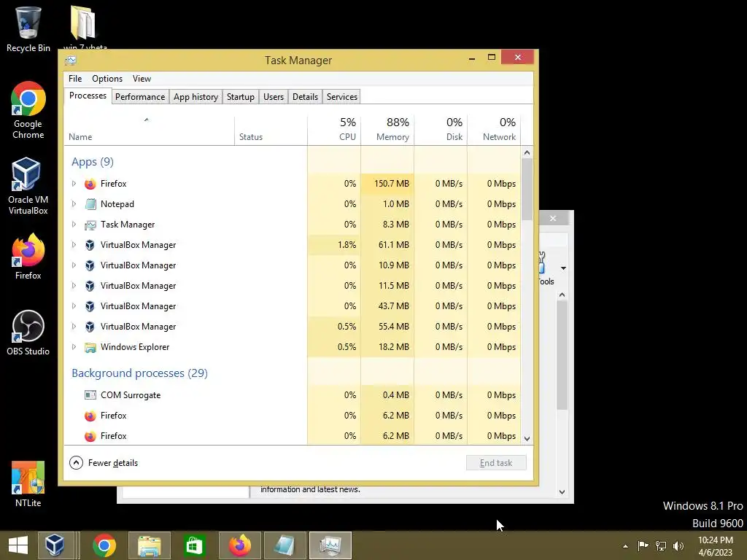Select the OBS Studio desktop icon
Viewport: 747px width, 560px height.
click(x=28, y=332)
